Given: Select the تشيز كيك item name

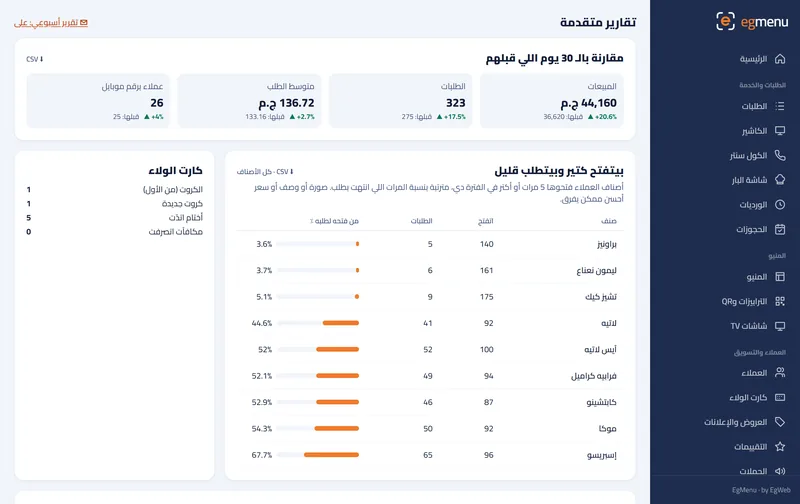Looking at the screenshot, I should pos(601,297).
